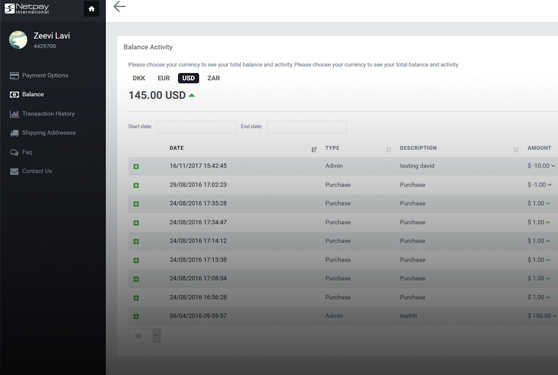Screen dimensions: 558x375
Task: Click the TYPE column header
Action: pyautogui.click(x=332, y=148)
